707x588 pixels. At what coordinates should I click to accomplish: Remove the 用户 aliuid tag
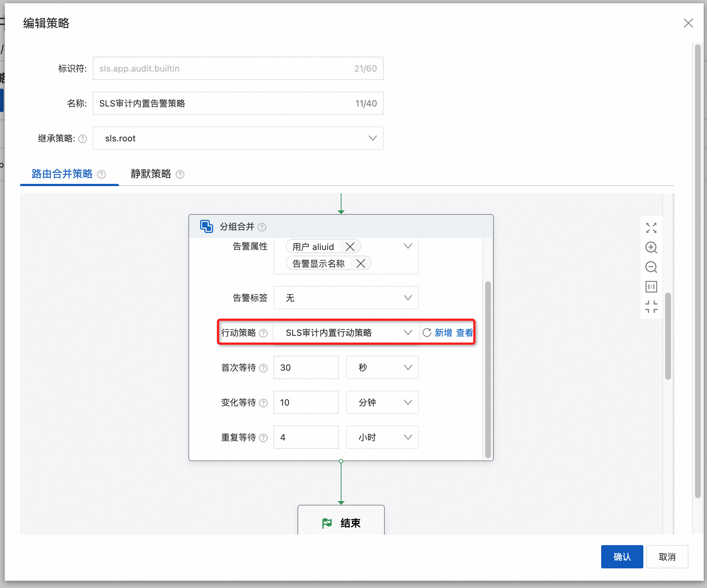[x=350, y=247]
